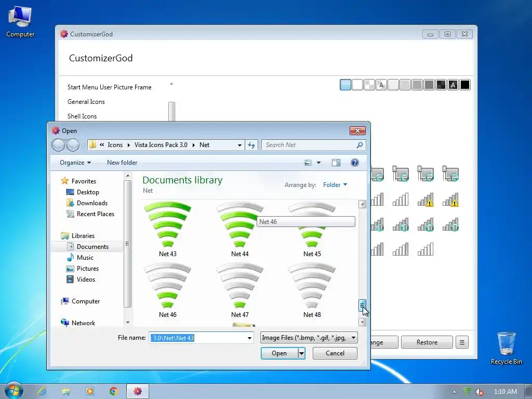
Task: Select the Net 47 icon file
Action: (240, 290)
